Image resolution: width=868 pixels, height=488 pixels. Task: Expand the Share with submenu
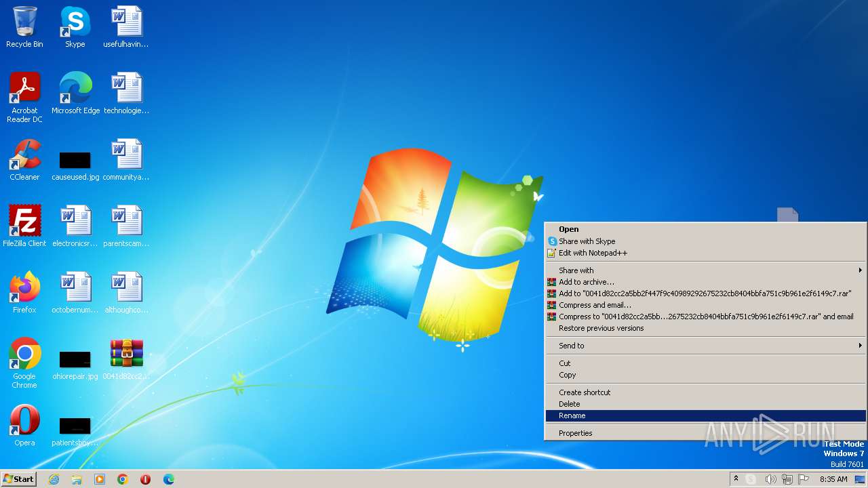click(x=705, y=270)
